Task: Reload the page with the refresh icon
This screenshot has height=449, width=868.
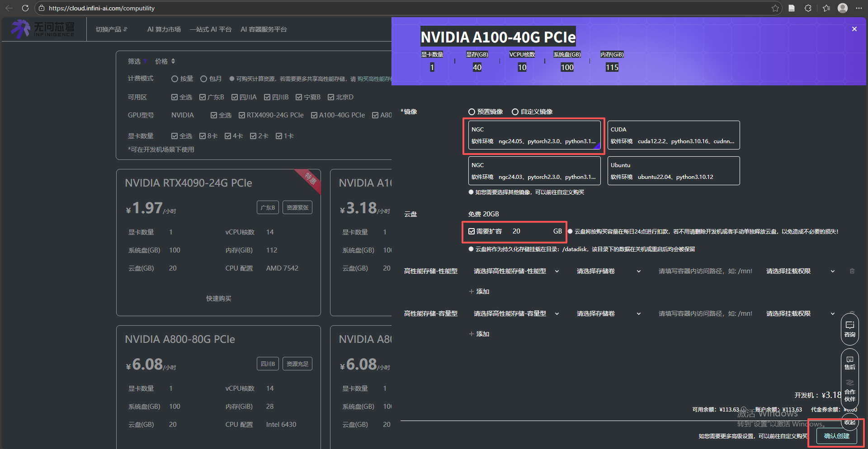Action: [25, 8]
